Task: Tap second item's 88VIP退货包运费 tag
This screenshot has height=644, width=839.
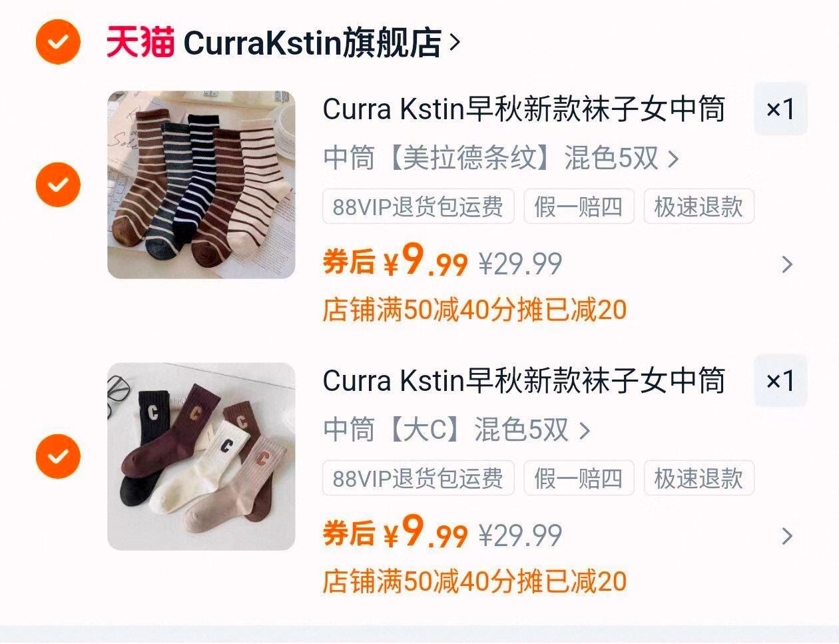Action: coord(418,478)
